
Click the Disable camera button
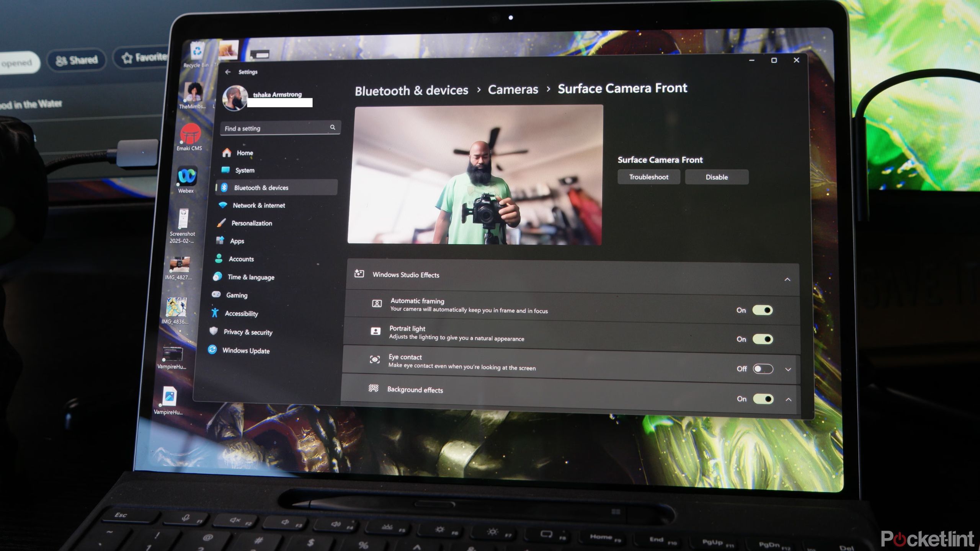pos(716,177)
